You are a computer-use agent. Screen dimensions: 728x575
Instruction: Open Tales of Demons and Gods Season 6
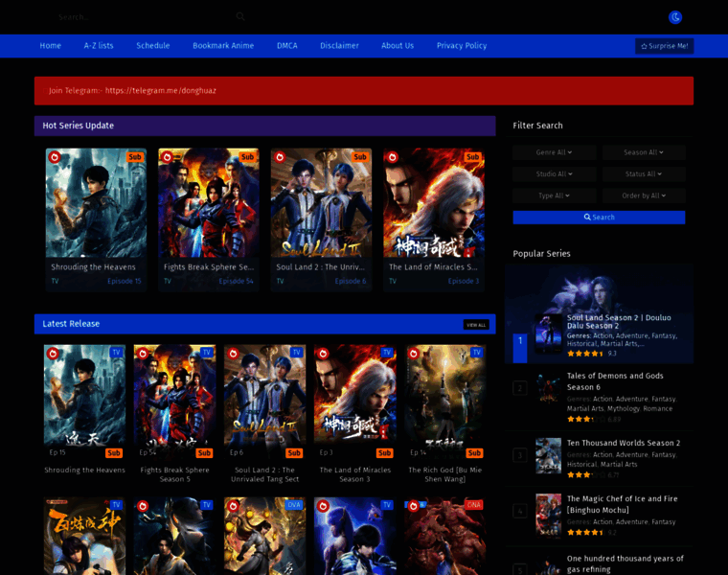click(x=615, y=381)
